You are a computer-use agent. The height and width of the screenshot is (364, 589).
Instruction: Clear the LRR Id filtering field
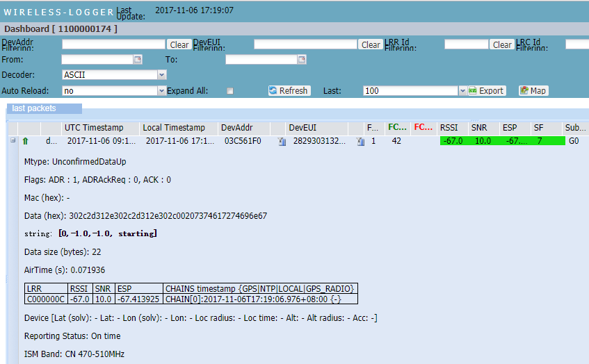[x=501, y=44]
